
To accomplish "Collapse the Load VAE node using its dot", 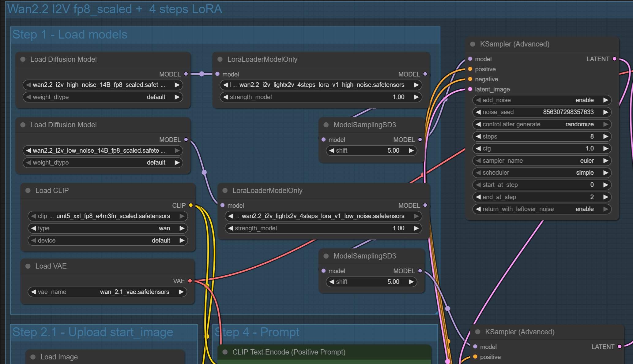I will click(28, 266).
